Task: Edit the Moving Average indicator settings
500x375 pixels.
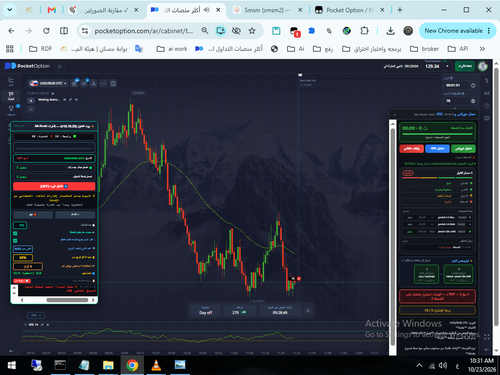Action: tap(71, 100)
